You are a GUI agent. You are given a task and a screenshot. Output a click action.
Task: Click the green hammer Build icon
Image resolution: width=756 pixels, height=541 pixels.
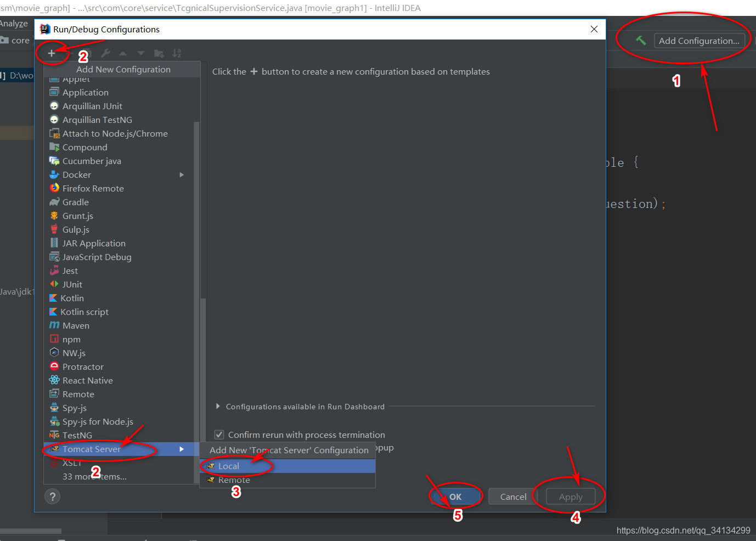pos(641,41)
